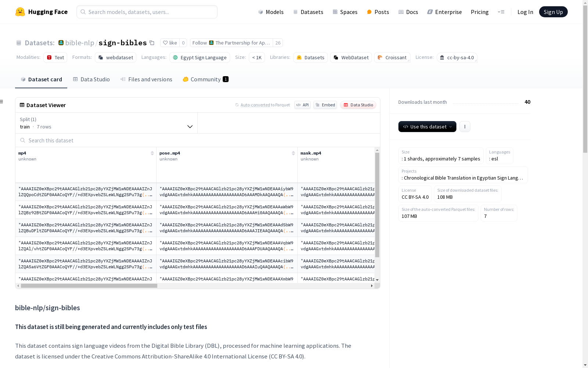Focus the top search models field
588x368 pixels.
[147, 12]
